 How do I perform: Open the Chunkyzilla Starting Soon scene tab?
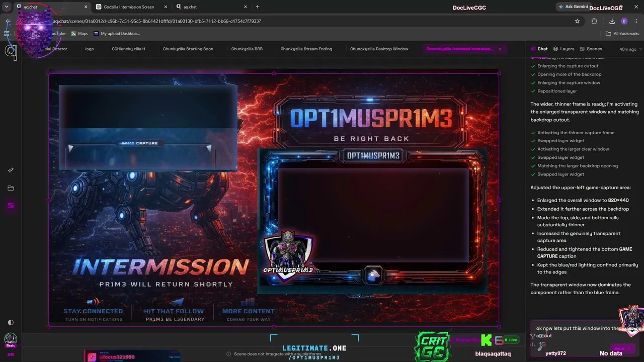point(188,49)
